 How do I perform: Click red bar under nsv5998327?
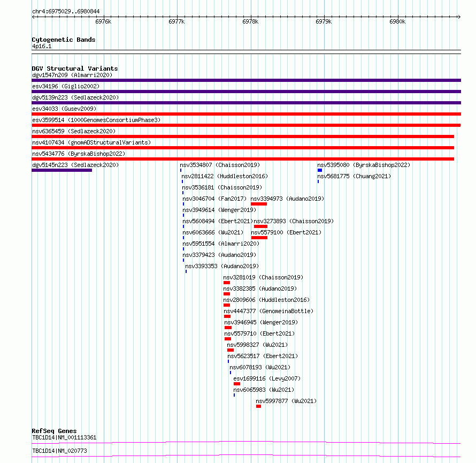(231, 350)
